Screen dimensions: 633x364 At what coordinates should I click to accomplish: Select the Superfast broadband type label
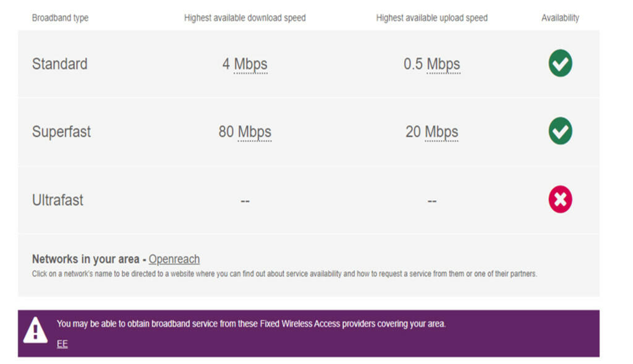(x=61, y=132)
